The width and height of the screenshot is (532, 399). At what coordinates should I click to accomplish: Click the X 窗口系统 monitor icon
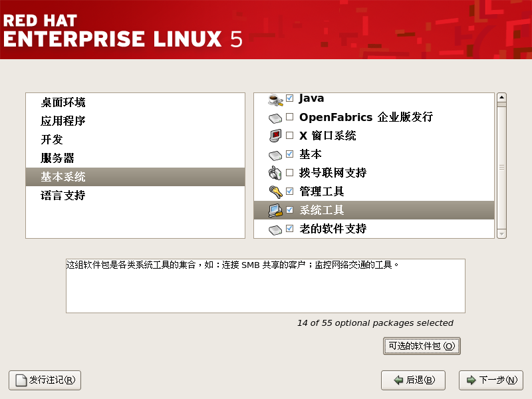[275, 136]
